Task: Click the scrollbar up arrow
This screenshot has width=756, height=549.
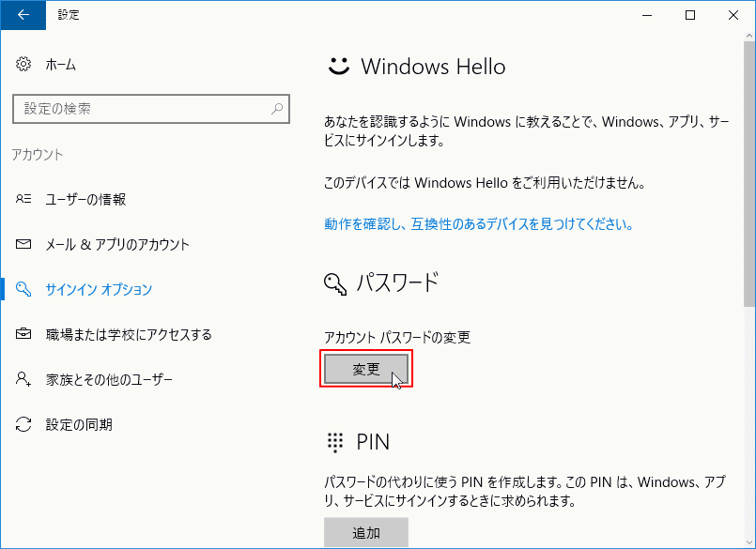Action: [x=749, y=36]
